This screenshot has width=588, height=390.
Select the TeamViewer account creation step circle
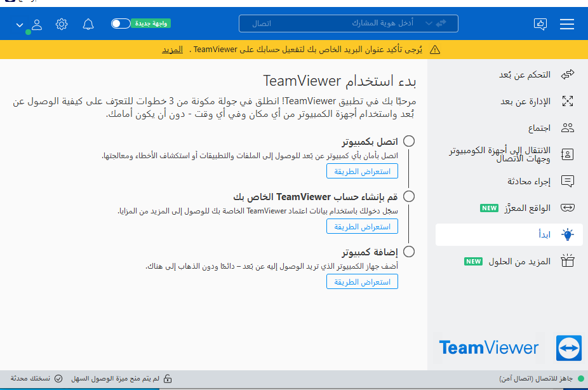coord(409,196)
